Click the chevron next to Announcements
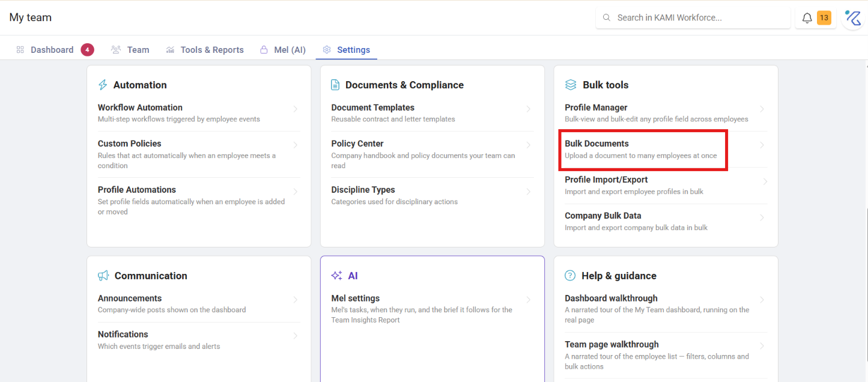This screenshot has width=868, height=382. pyautogui.click(x=296, y=300)
